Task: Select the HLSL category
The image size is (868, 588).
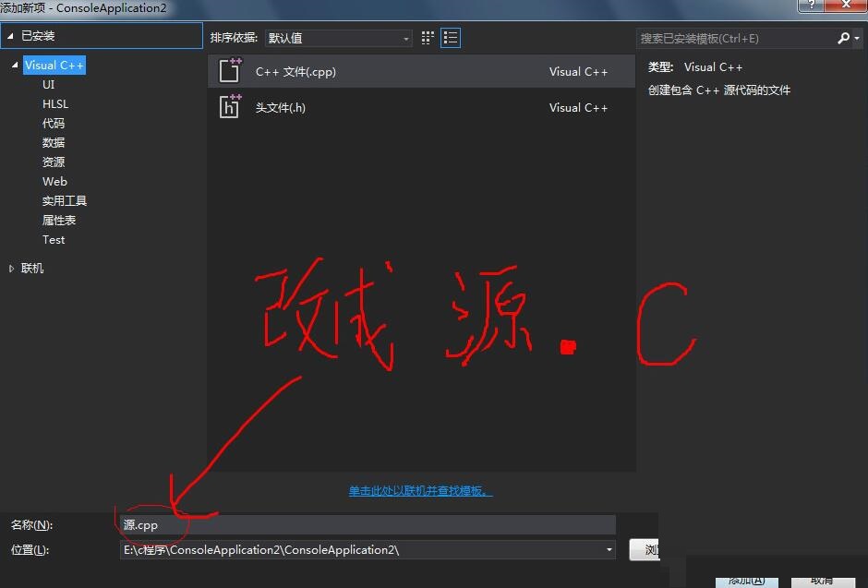Action: coord(55,104)
